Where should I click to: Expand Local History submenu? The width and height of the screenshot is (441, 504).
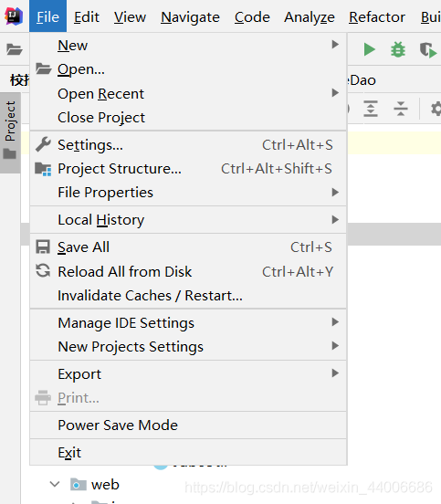pos(188,220)
